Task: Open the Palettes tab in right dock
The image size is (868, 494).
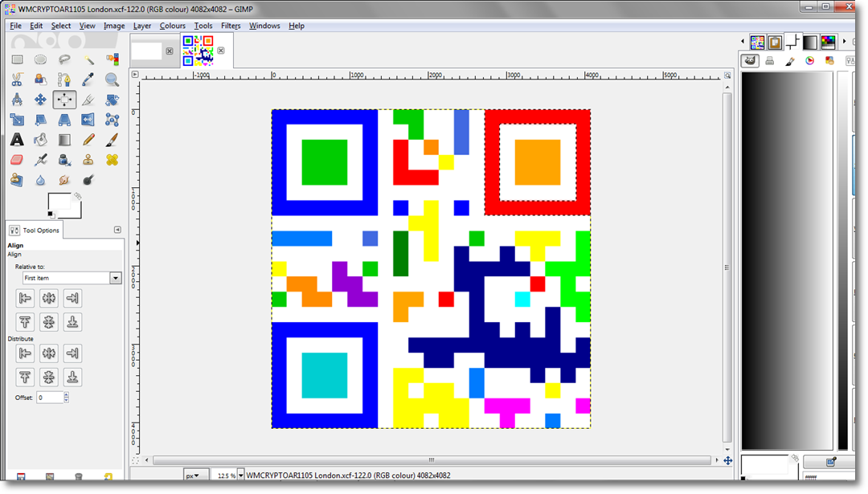Action: (828, 42)
